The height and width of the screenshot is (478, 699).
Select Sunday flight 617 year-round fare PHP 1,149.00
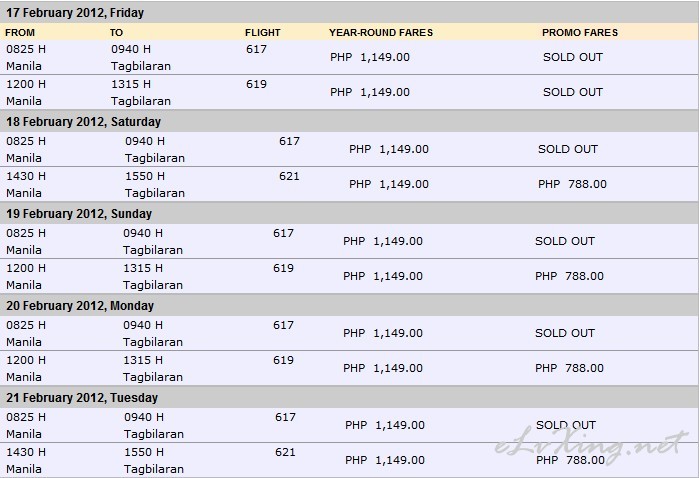coord(383,241)
